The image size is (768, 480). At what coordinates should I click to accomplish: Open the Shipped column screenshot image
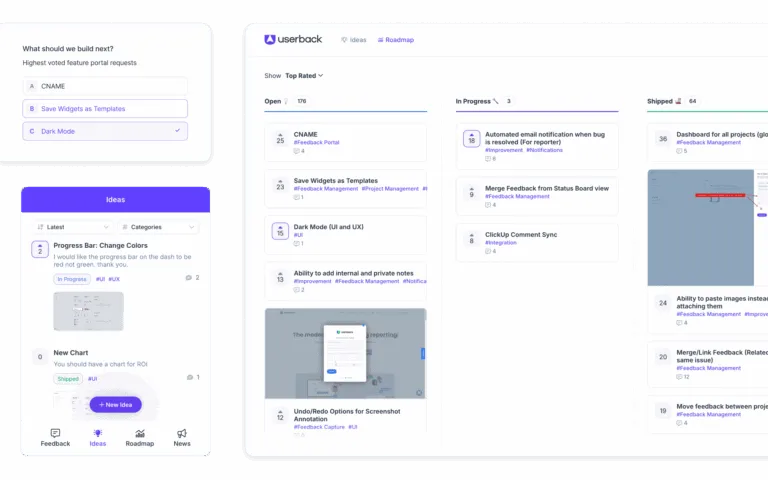pyautogui.click(x=707, y=228)
